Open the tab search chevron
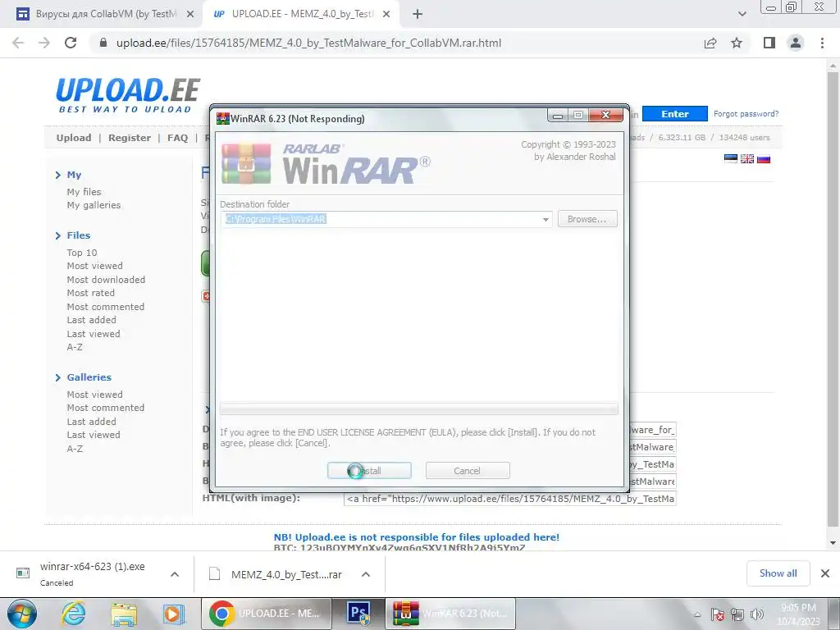The width and height of the screenshot is (840, 630). point(742,15)
